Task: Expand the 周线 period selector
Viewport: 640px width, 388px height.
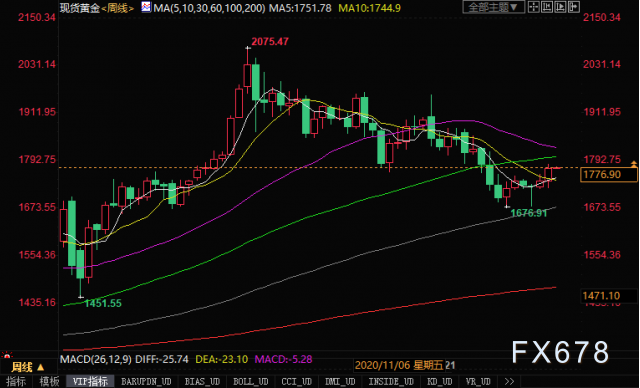Action: coord(28,367)
